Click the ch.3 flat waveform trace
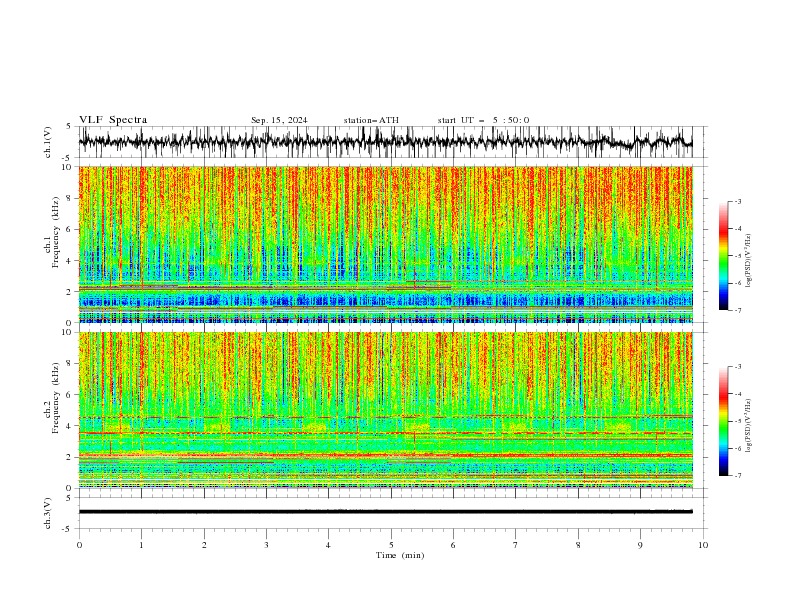This screenshot has width=792, height=612. pyautogui.click(x=386, y=512)
